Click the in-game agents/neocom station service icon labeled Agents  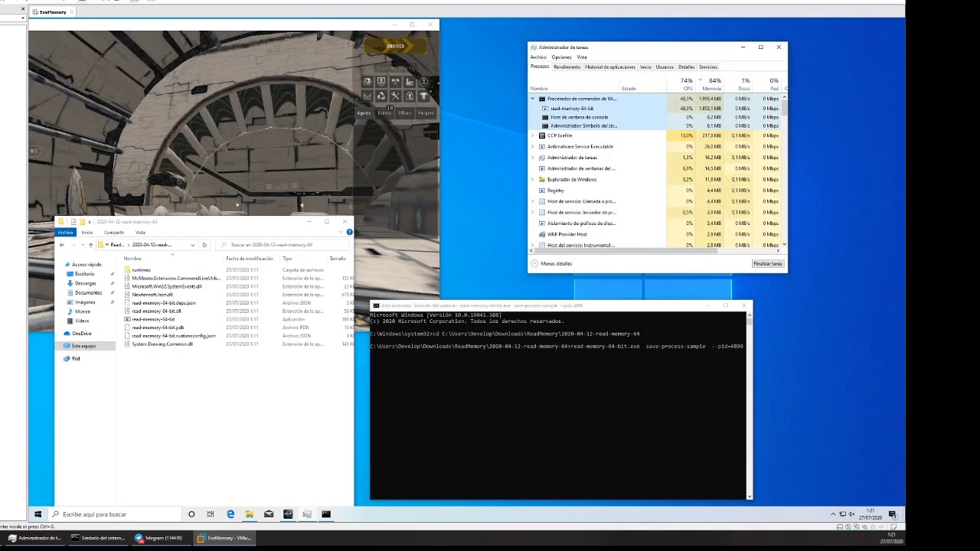364,113
